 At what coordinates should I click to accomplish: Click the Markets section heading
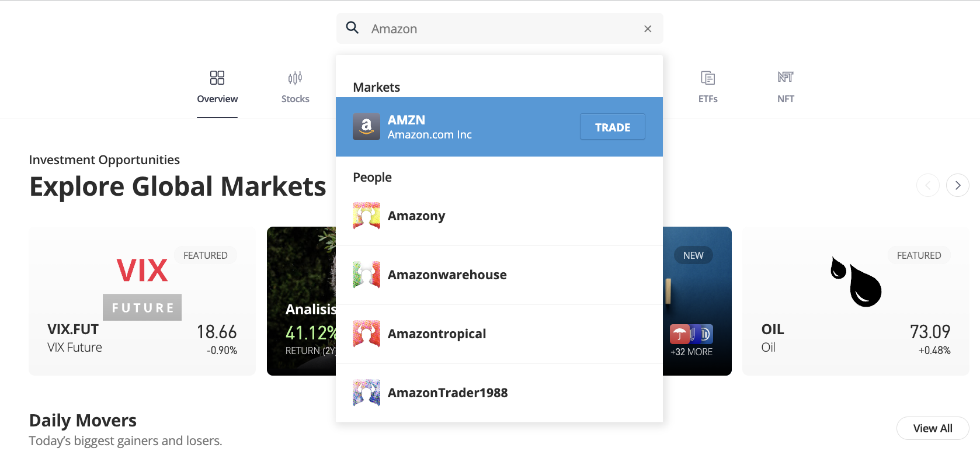377,87
